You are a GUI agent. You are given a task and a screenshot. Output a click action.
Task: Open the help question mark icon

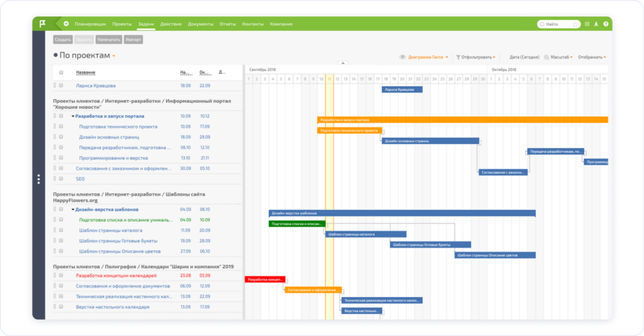tap(606, 24)
